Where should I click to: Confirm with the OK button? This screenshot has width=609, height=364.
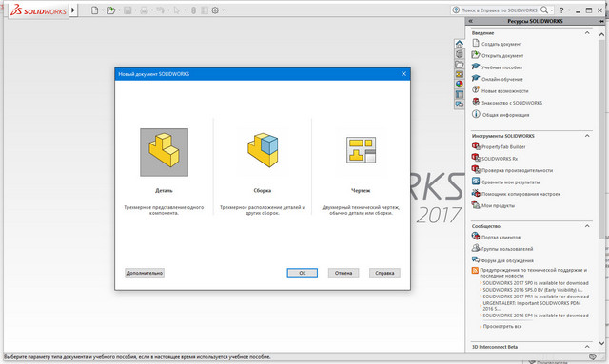coord(303,273)
